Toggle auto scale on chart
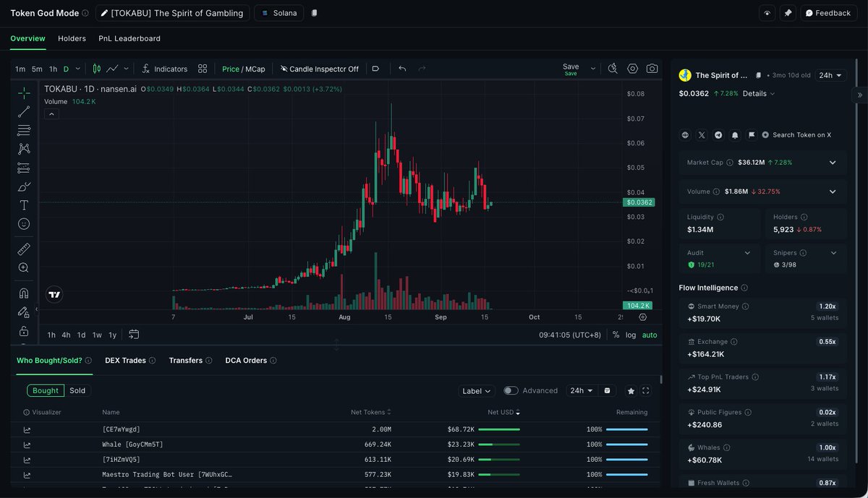Screen dimensions: 868x498 [x=650, y=335]
